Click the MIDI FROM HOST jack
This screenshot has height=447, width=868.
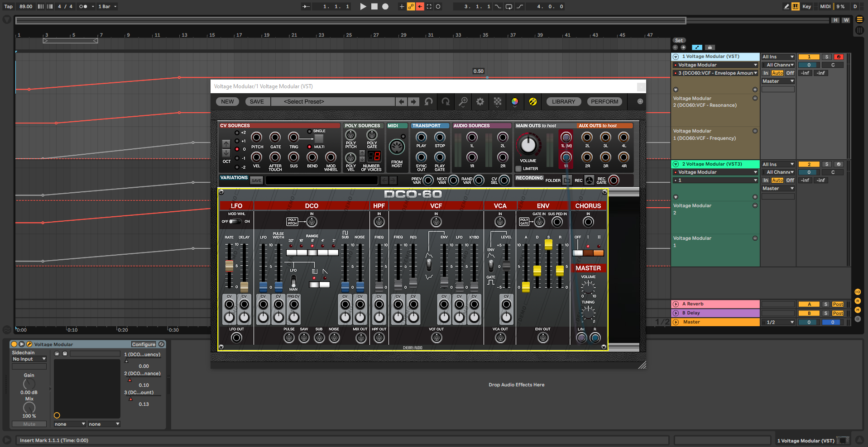coord(397,147)
